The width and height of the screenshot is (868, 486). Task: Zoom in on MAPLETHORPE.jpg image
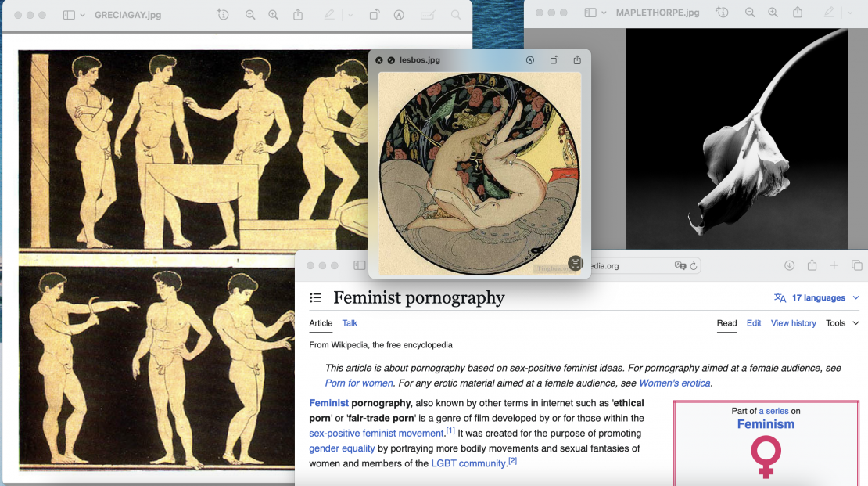click(x=773, y=13)
